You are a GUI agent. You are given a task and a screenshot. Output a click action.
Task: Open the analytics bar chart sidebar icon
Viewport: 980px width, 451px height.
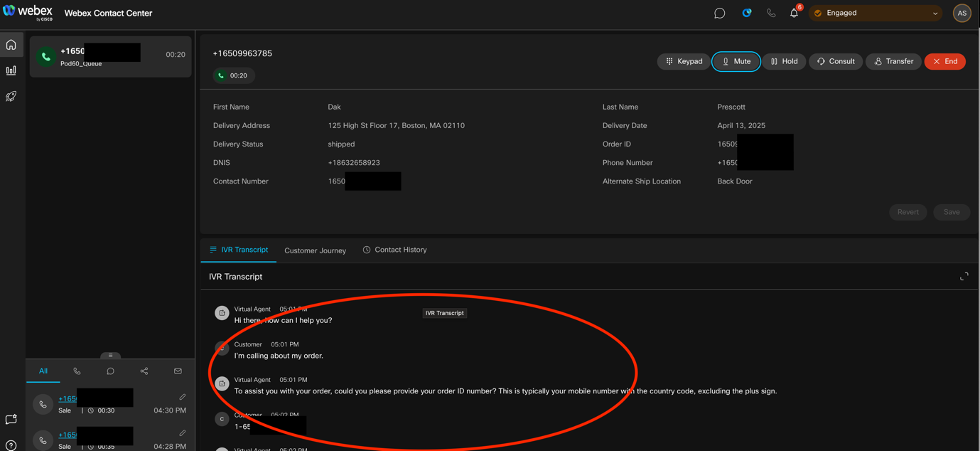11,70
